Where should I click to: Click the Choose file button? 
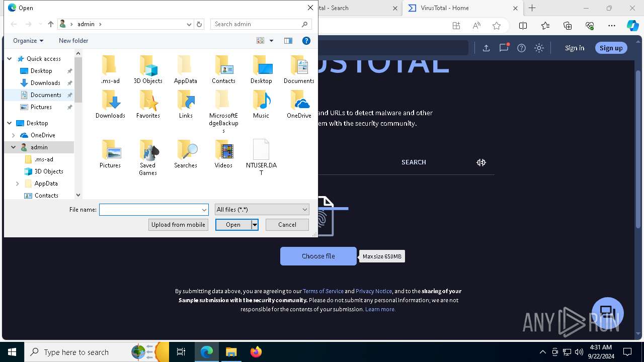pos(318,256)
